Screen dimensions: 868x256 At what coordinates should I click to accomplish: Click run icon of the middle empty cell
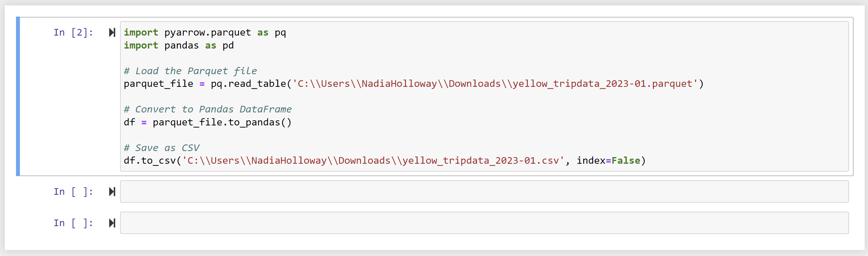click(112, 192)
